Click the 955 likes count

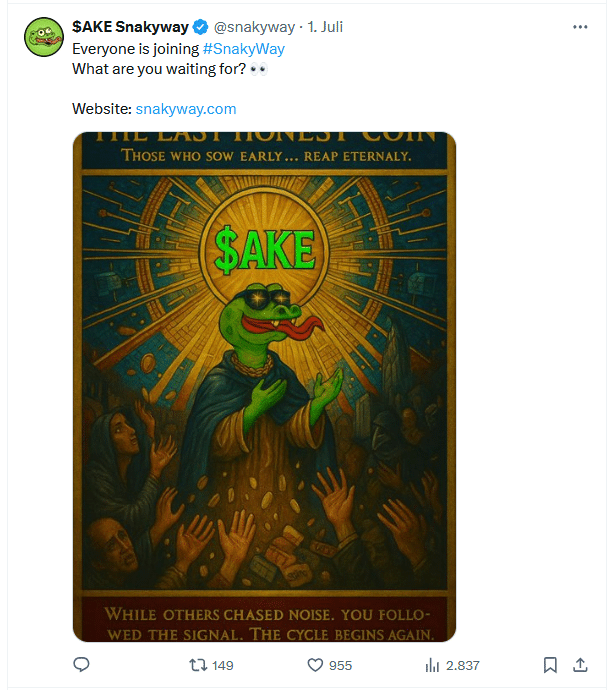click(x=340, y=665)
